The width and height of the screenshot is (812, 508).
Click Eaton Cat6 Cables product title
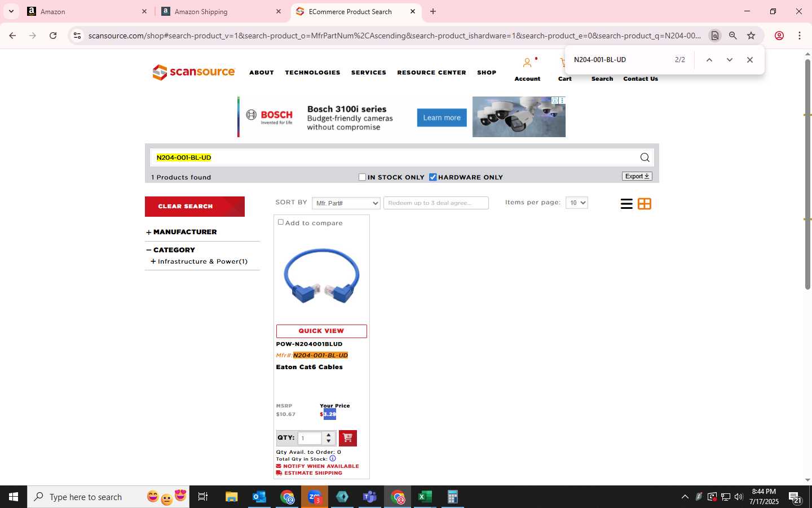(310, 367)
